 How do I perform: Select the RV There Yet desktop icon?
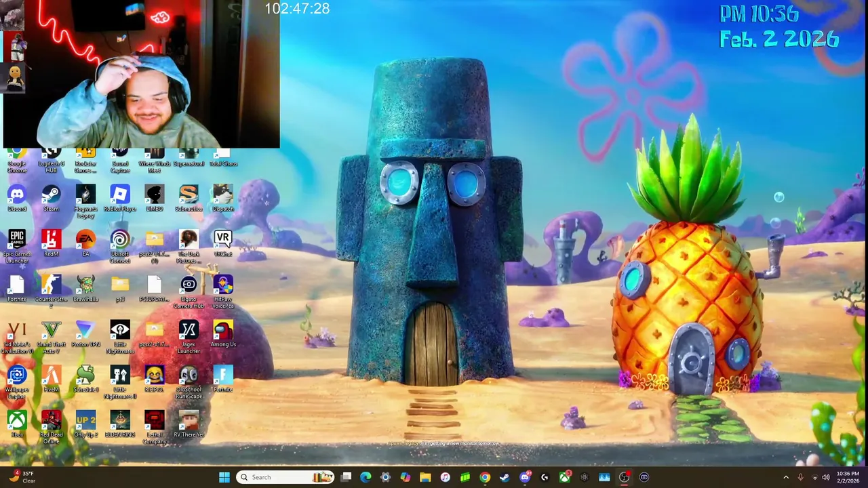pos(189,424)
